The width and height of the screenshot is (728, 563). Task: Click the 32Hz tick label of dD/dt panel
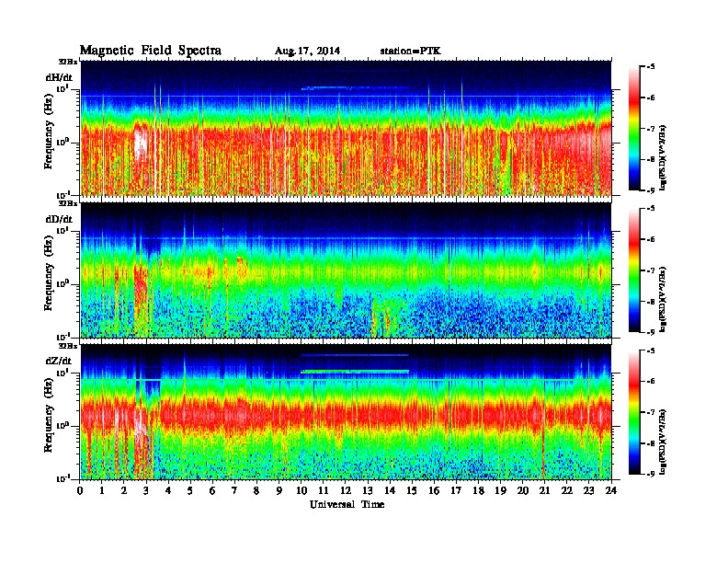[68, 203]
